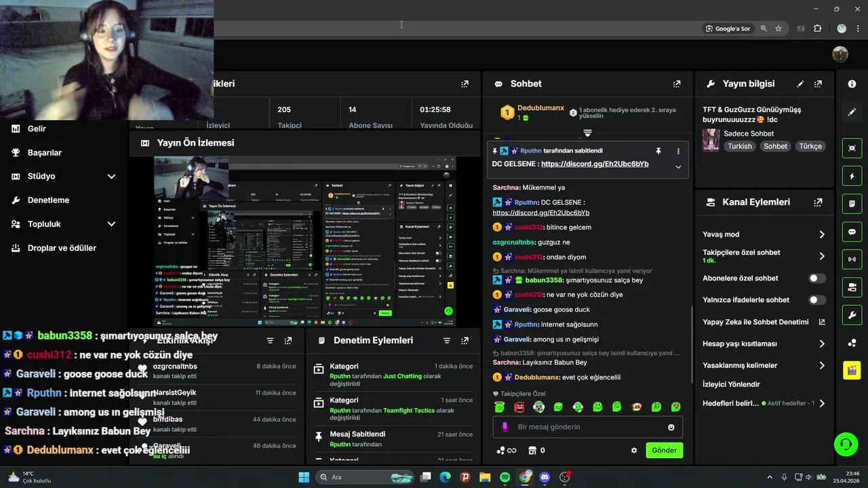This screenshot has width=868, height=488.
Task: Open the Discord app on the taskbar
Action: pos(545,477)
